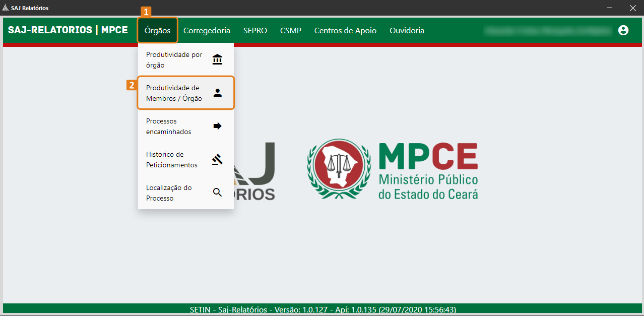Screen dimensions: 644x316
Task: Click the gavel icon for Historico de Peticionamentos
Action: pyautogui.click(x=217, y=159)
